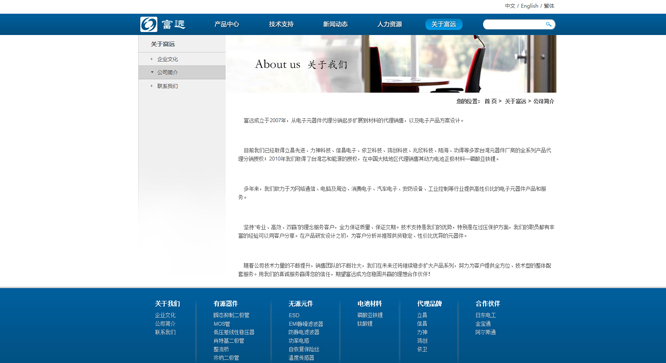Viewport: 666px width, 363px height.
Task: Open footer link 温度传感器
Action: (301, 358)
